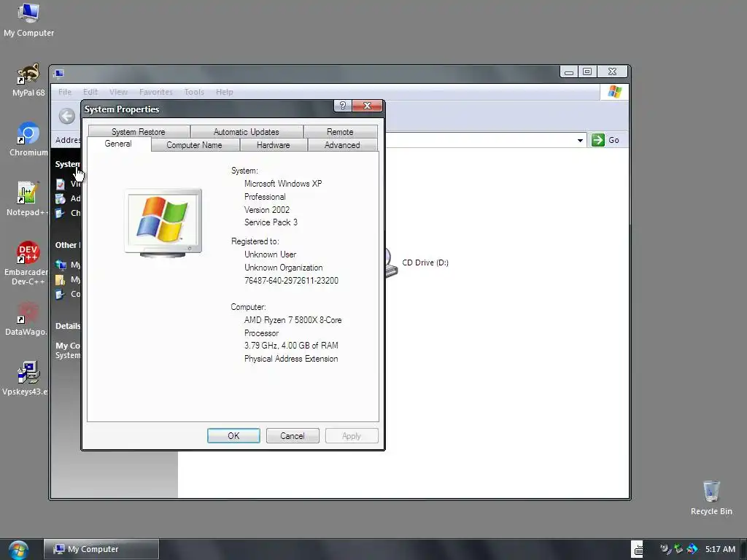Click My Network Places icon in sidebar
Screen dimensions: 747x560
click(61, 265)
